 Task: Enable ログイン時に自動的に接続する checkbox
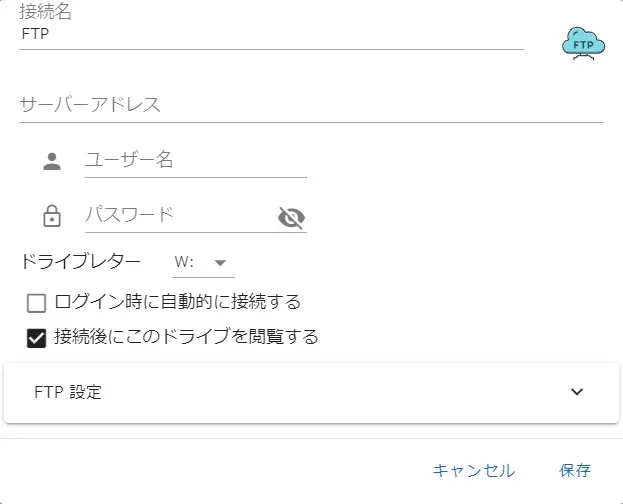pos(37,302)
